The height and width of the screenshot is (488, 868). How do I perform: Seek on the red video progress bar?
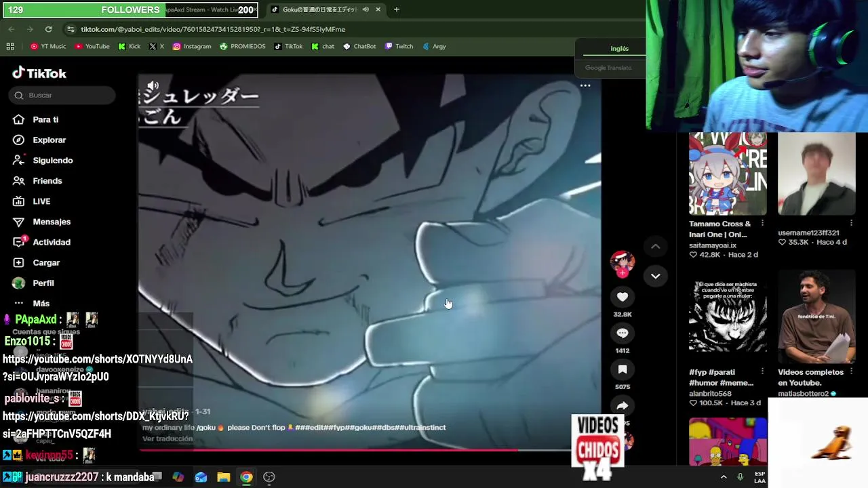pyautogui.click(x=355, y=449)
